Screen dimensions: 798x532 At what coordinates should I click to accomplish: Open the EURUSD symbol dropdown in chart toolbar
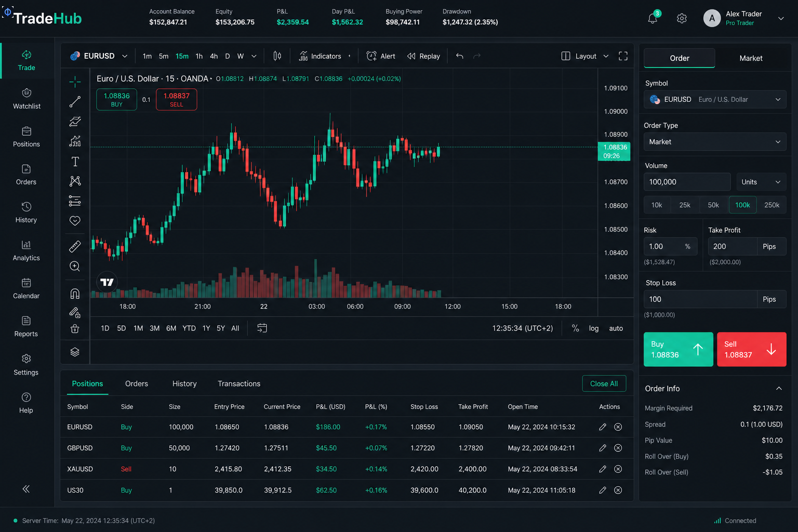pos(99,56)
